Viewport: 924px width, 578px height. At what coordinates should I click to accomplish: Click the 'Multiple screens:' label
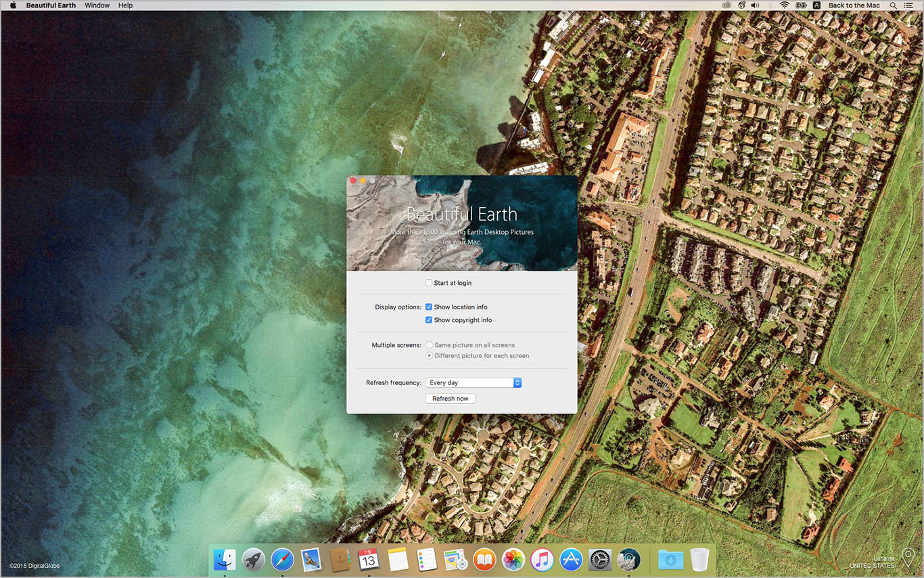pos(396,345)
